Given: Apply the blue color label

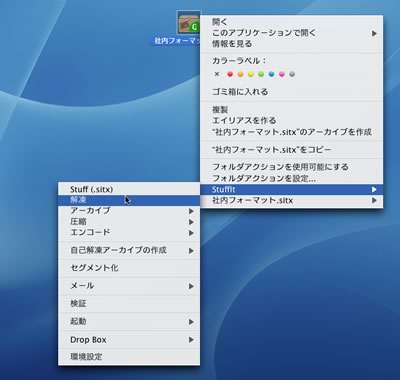Looking at the screenshot, I should point(271,74).
